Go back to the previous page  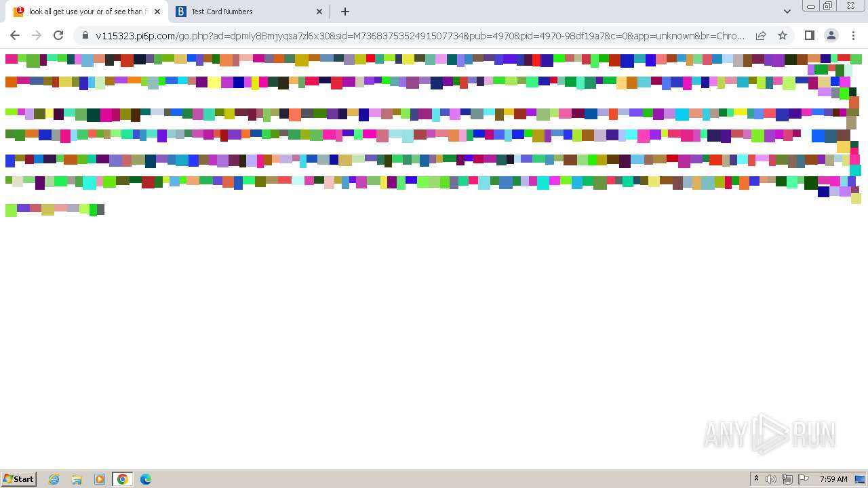pyautogui.click(x=15, y=35)
